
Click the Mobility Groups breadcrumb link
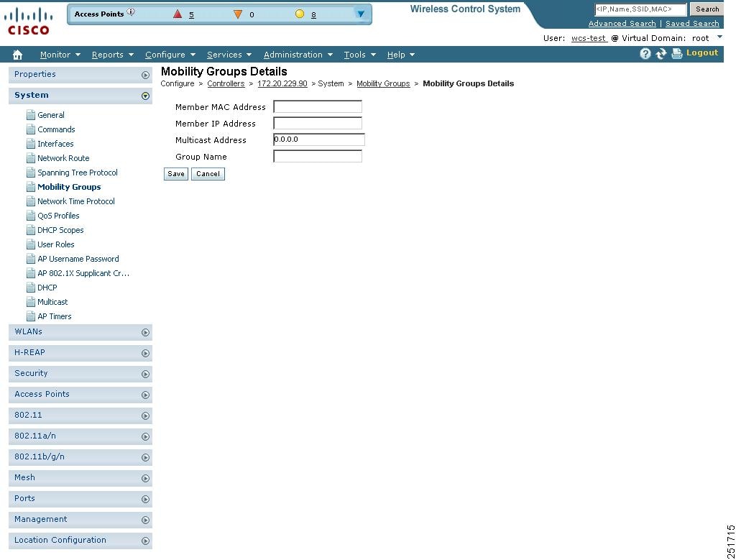383,83
